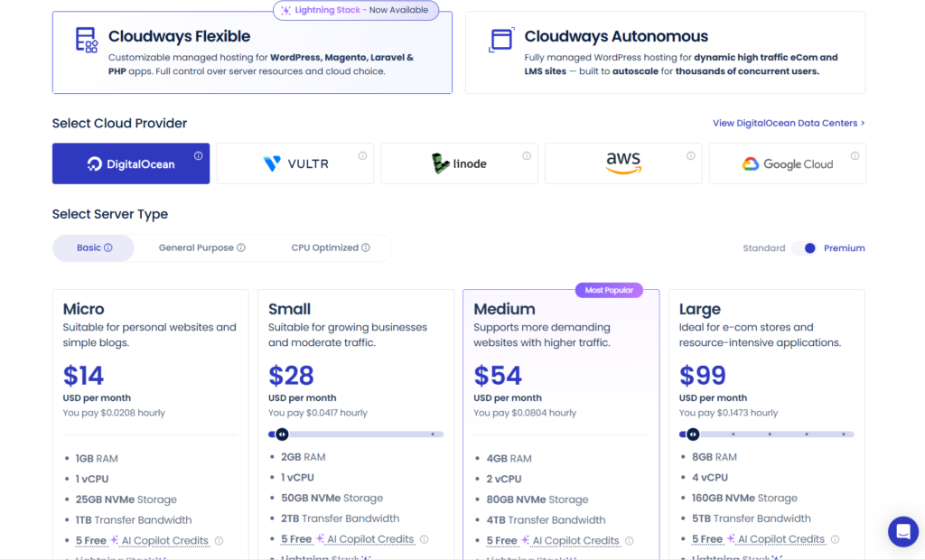The image size is (925, 560).
Task: Adjust the resource slider on the Small plan
Action: [x=281, y=434]
